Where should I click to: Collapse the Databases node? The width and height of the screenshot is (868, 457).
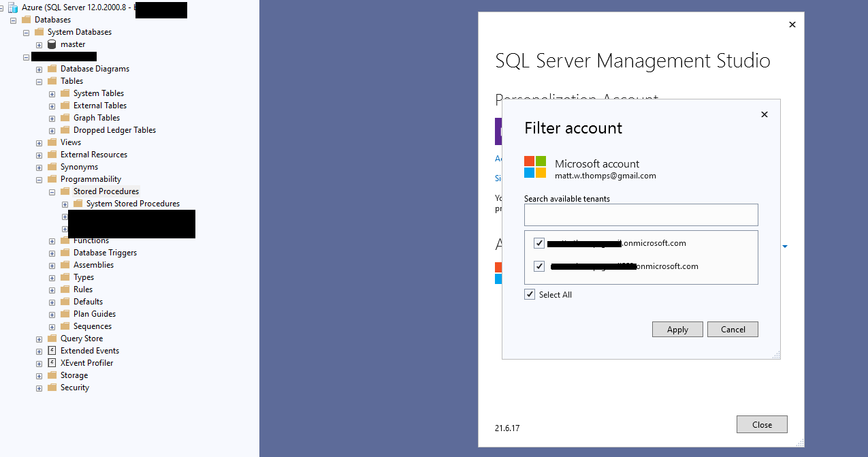coord(13,20)
